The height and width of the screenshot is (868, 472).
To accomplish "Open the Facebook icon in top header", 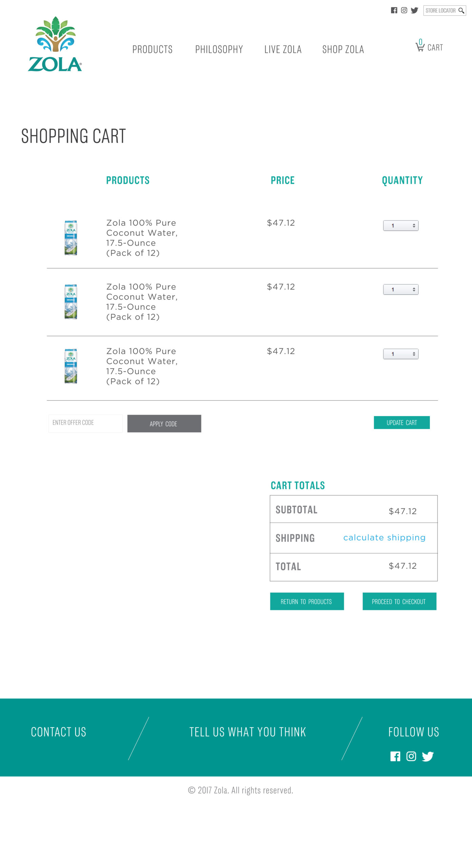I will 394,11.
